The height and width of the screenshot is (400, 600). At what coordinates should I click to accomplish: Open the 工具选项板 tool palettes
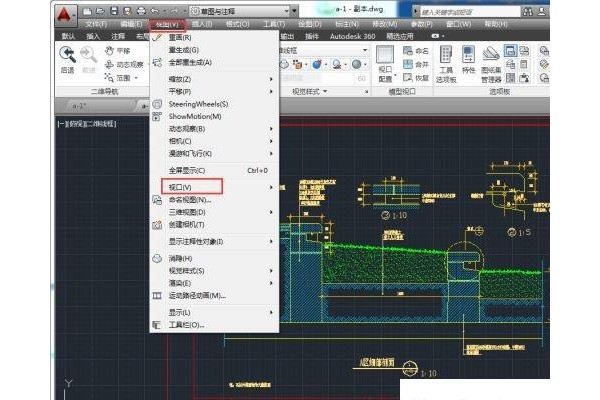coord(446,64)
